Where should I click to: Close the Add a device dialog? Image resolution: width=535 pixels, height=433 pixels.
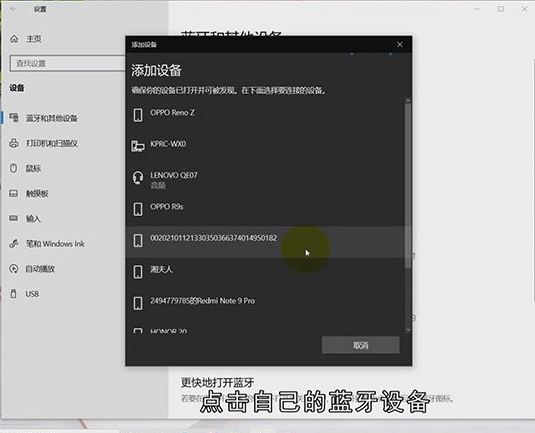tap(400, 44)
